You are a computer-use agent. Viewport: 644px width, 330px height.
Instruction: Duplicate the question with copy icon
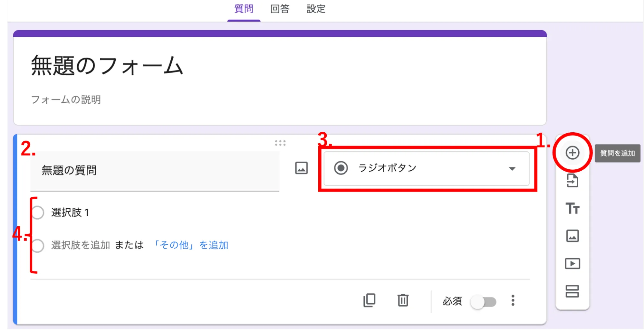pyautogui.click(x=369, y=300)
